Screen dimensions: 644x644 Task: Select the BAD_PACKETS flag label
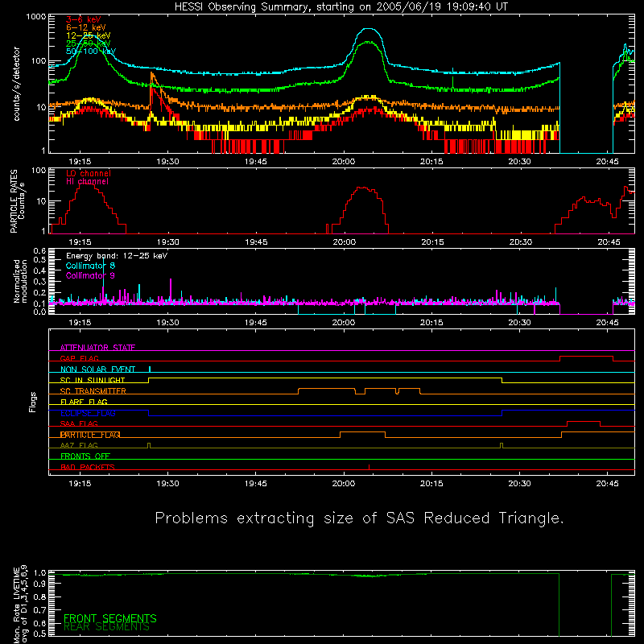(x=88, y=468)
